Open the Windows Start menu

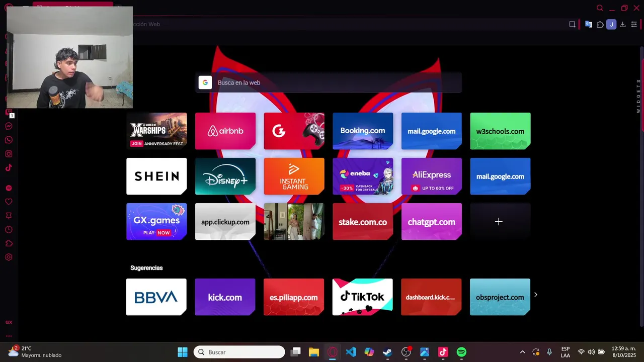tap(183, 352)
